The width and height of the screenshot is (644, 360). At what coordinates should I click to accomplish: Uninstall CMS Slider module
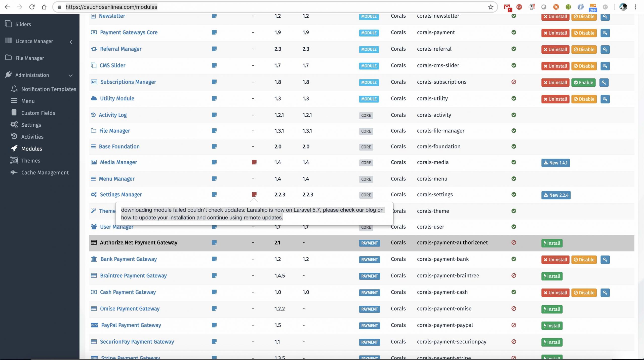[x=555, y=66]
